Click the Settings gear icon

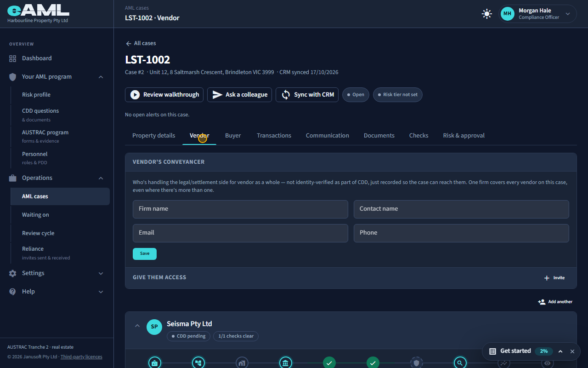(13, 273)
